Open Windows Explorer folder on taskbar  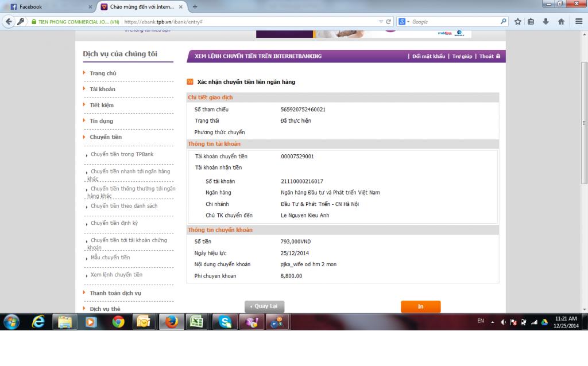(x=64, y=322)
